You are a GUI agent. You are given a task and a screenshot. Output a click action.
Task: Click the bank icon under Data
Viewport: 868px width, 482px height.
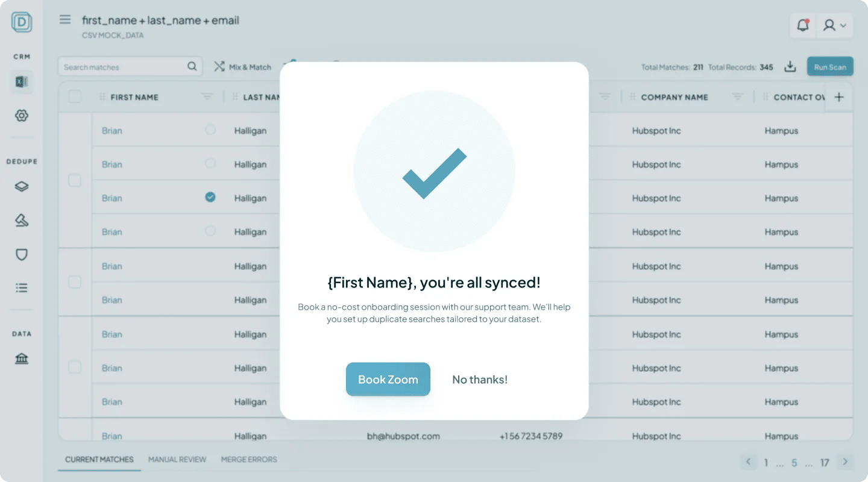(x=22, y=359)
